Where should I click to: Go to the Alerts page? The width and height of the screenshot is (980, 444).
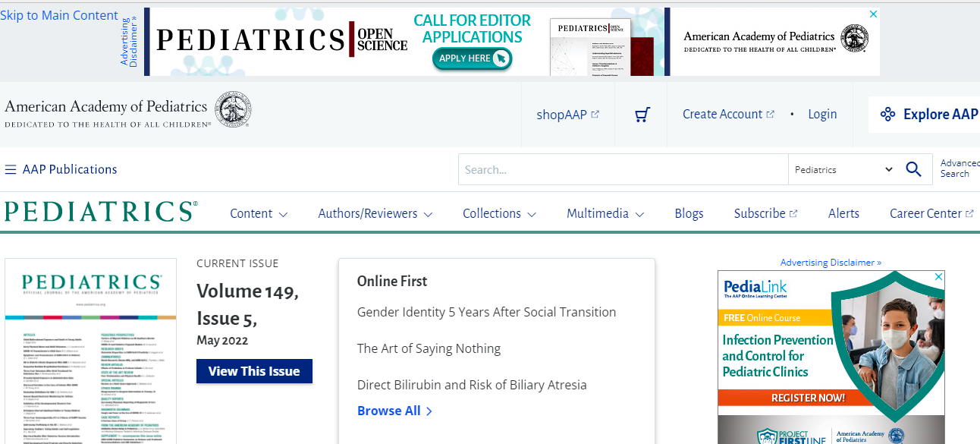tap(843, 213)
